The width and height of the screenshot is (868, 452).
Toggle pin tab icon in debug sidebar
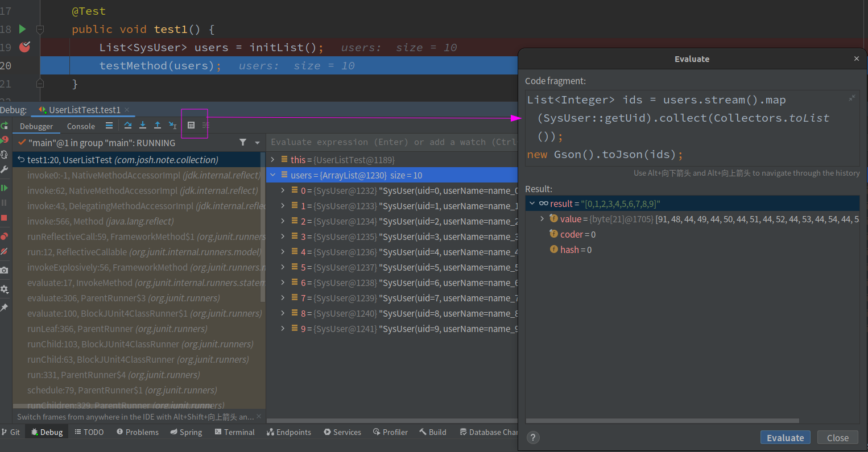click(x=4, y=308)
